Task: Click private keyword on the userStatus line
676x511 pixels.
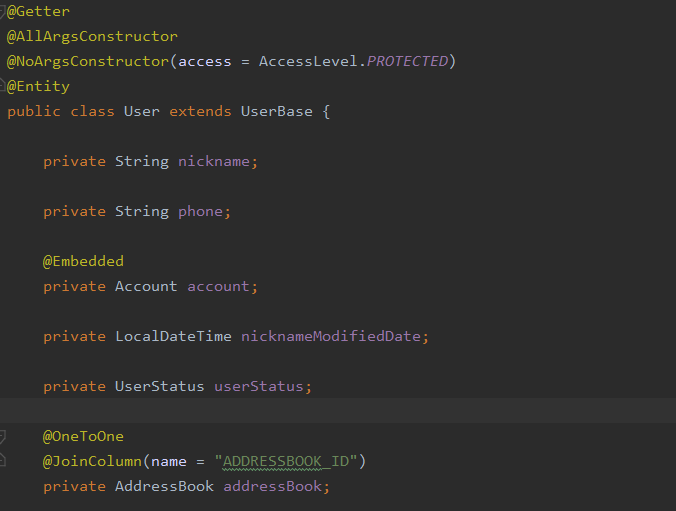Action: [74, 387]
